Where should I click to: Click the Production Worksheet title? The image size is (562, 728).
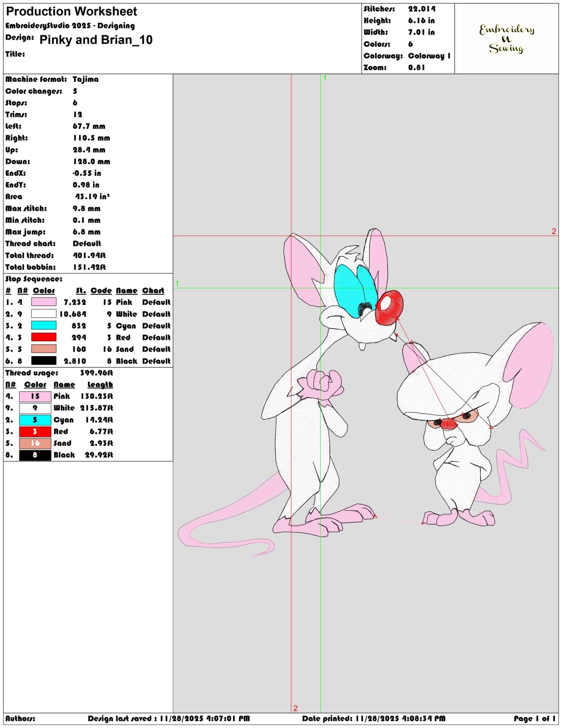coord(71,12)
